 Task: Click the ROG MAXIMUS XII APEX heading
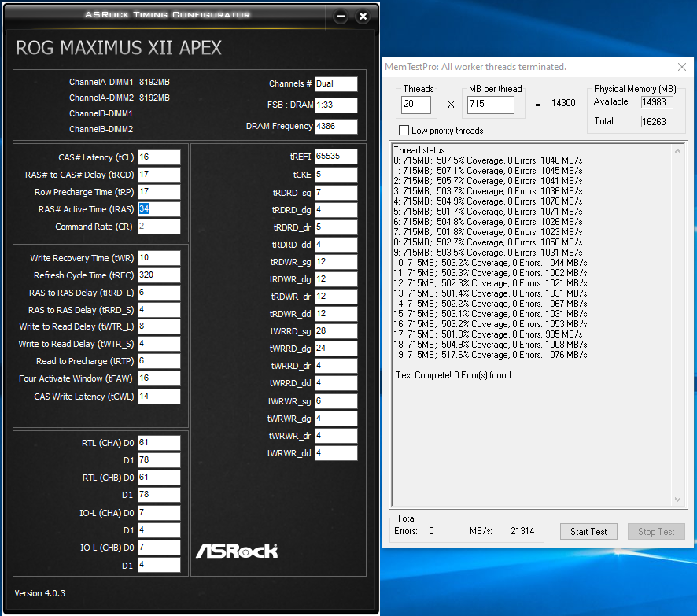click(x=119, y=48)
